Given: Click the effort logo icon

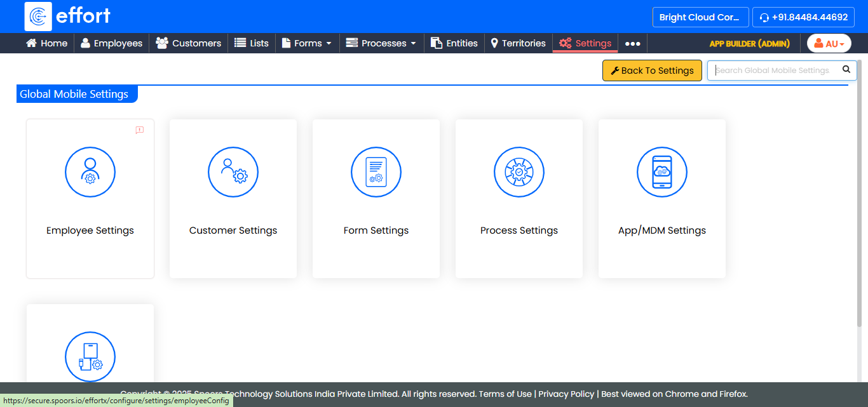Looking at the screenshot, I should coord(38,17).
